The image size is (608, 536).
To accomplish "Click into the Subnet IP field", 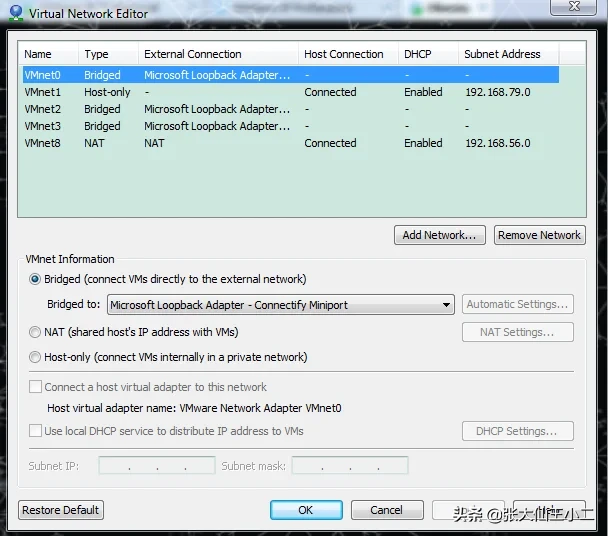I will click(157, 465).
